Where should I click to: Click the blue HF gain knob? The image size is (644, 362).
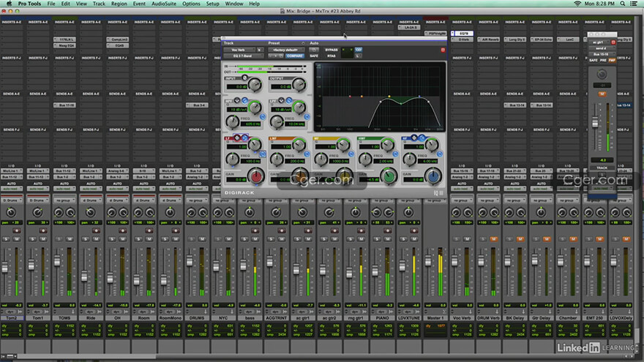click(x=433, y=176)
